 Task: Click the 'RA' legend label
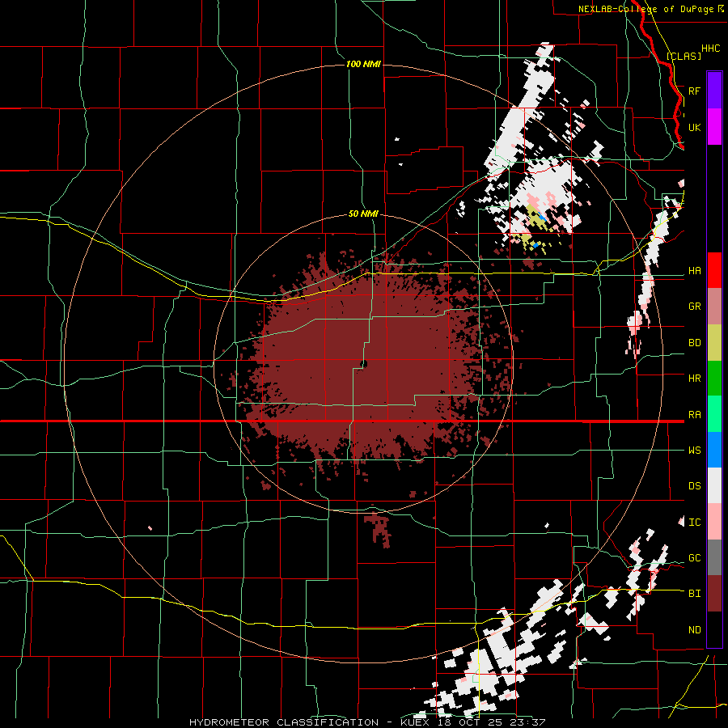tap(694, 415)
